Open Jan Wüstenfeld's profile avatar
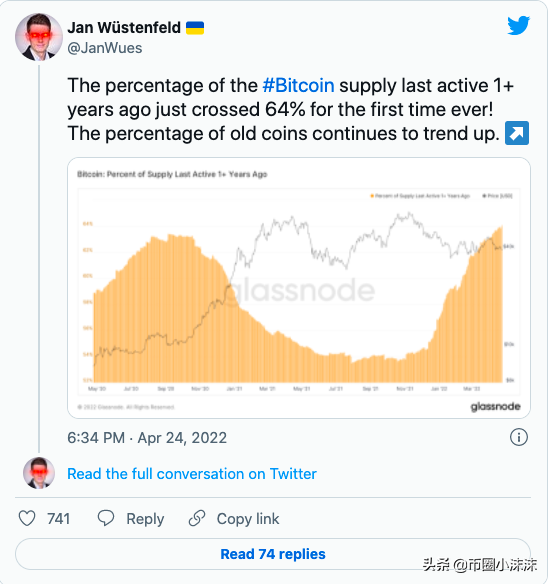The width and height of the screenshot is (549, 584). coord(39,37)
